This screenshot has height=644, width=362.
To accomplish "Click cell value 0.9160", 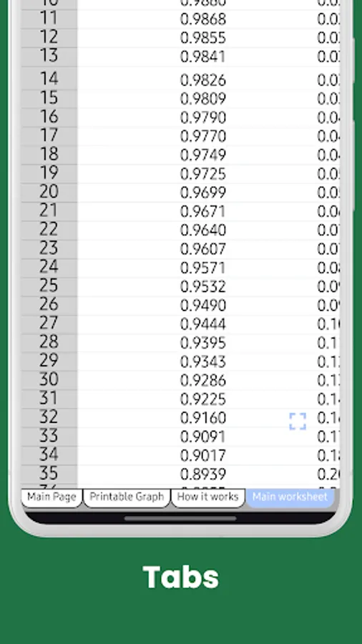I will (203, 419).
